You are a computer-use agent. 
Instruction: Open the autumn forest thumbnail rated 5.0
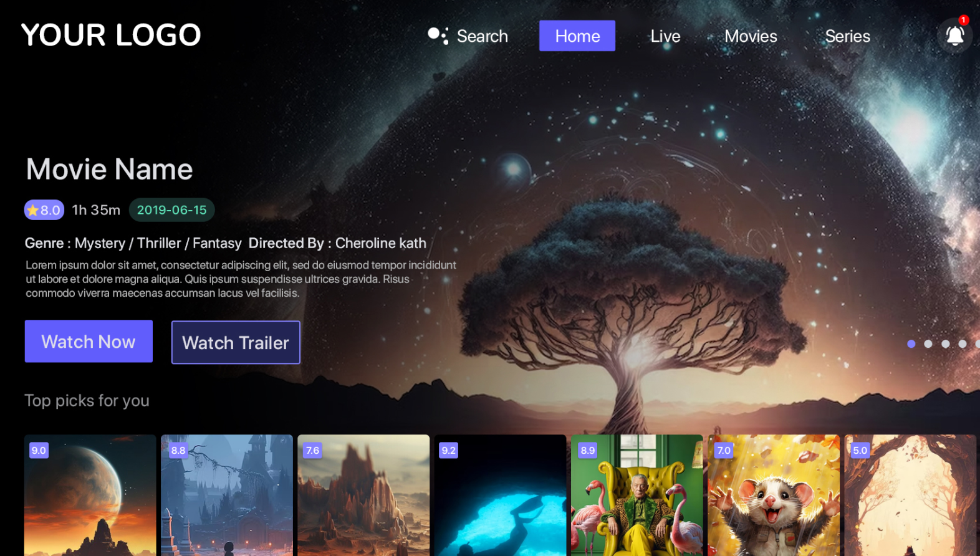click(910, 495)
